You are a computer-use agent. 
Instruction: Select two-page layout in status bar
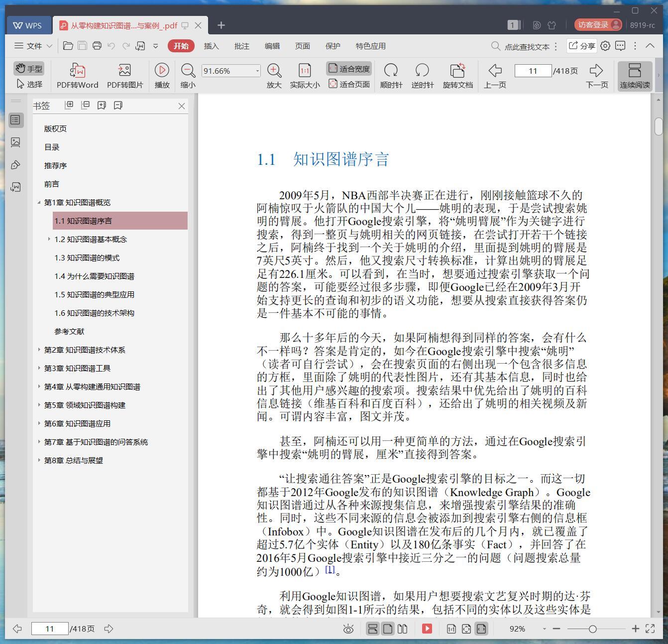click(x=402, y=629)
